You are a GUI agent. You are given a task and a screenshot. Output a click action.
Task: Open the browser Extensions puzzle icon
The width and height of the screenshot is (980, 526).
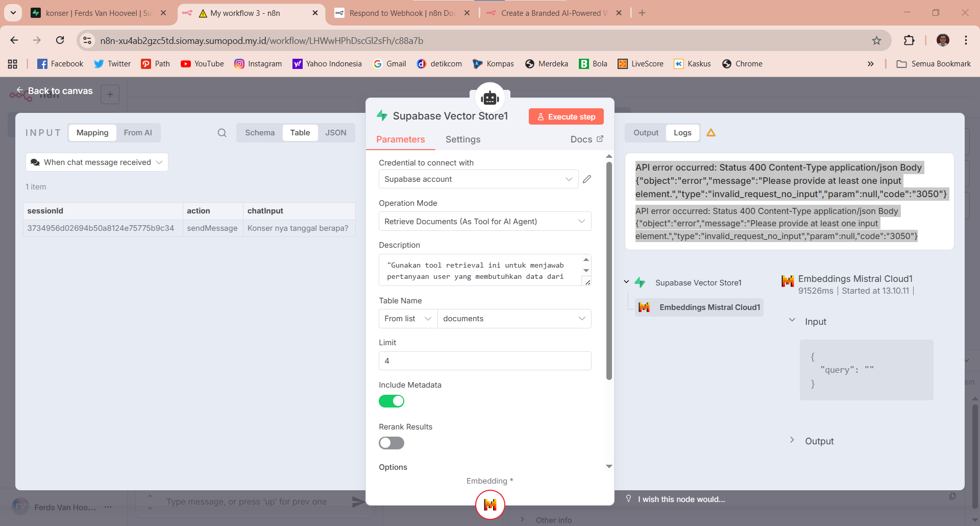[x=909, y=40]
